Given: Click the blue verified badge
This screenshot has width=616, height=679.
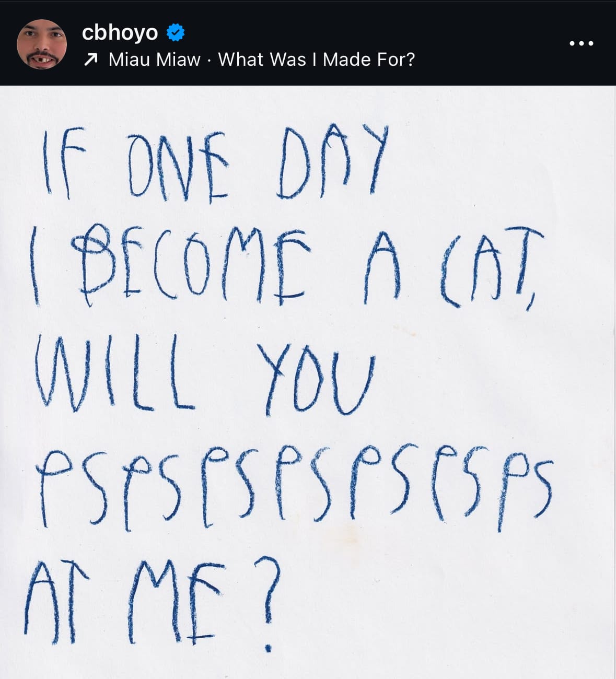Looking at the screenshot, I should coord(176,33).
